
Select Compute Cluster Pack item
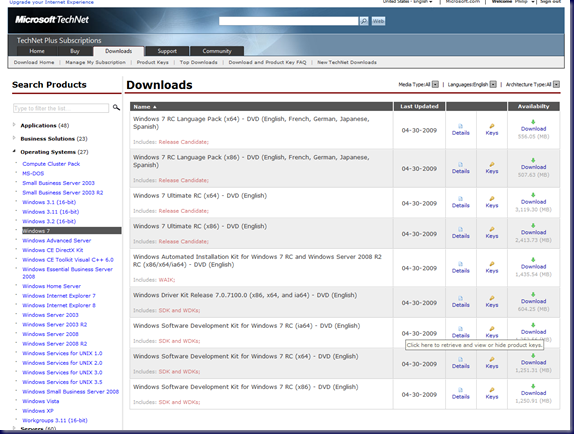pyautogui.click(x=51, y=164)
